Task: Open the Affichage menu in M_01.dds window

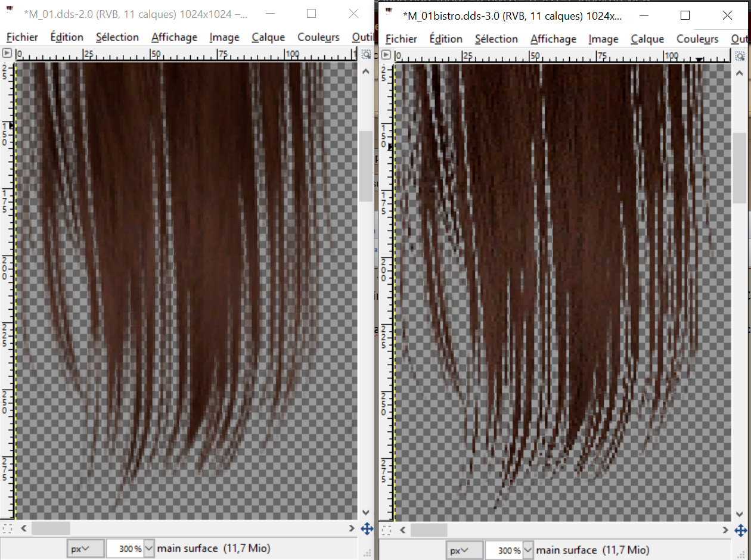Action: point(174,37)
